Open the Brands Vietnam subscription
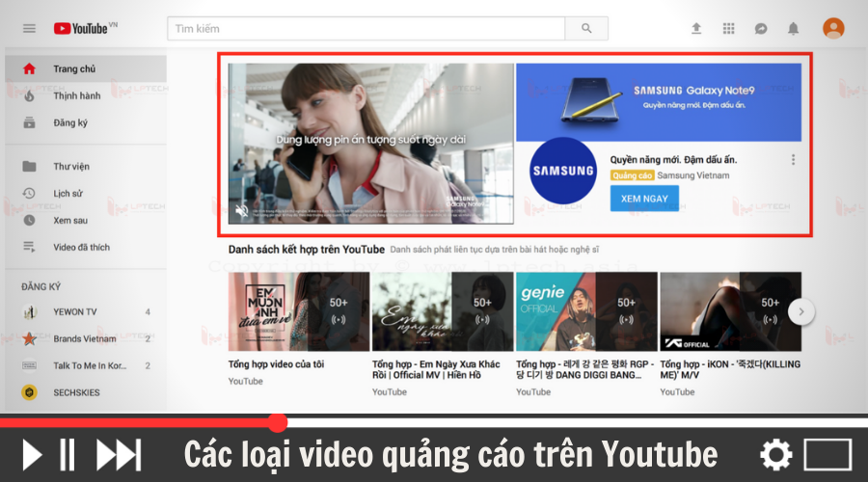868x482 pixels. pos(86,338)
